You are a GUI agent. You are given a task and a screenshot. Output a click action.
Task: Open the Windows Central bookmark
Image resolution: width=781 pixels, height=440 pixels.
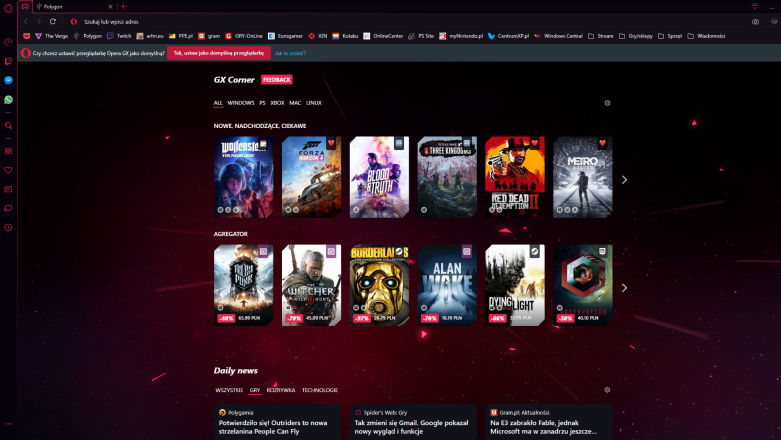tap(558, 36)
